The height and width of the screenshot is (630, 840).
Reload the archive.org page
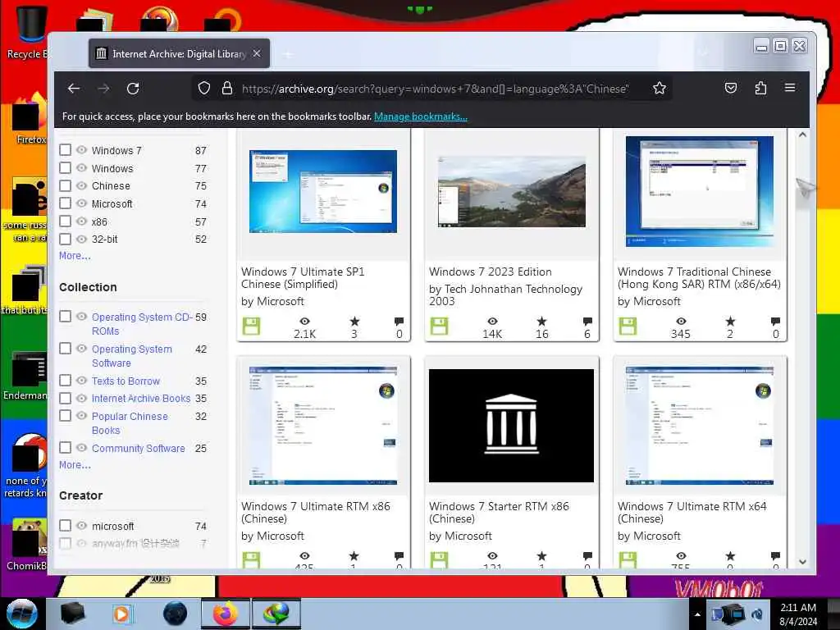(x=133, y=89)
